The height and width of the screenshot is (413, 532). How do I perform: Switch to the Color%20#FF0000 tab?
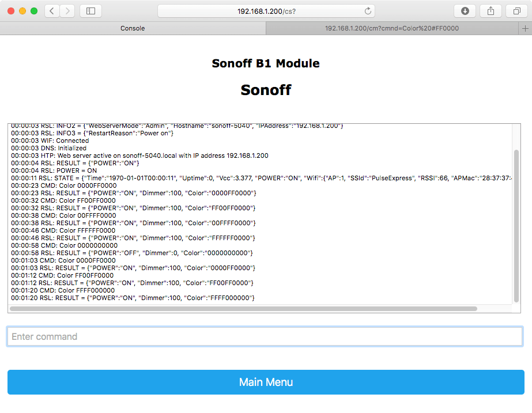point(392,28)
